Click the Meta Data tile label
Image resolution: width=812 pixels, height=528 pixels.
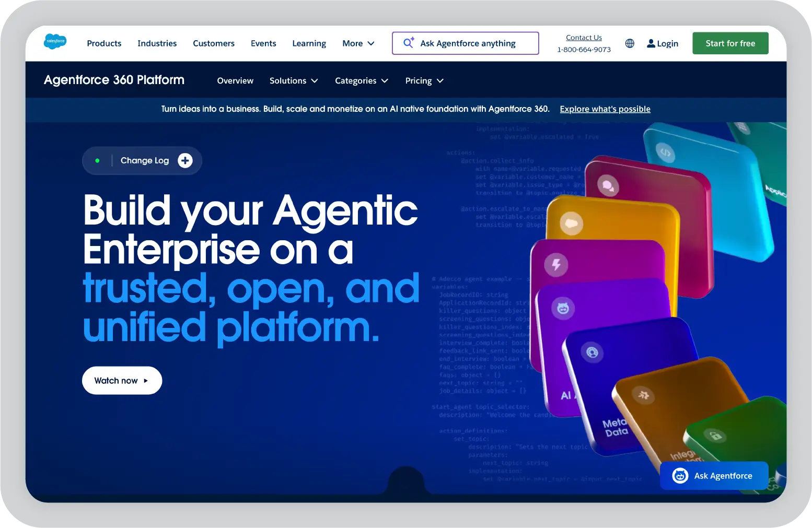pos(615,427)
